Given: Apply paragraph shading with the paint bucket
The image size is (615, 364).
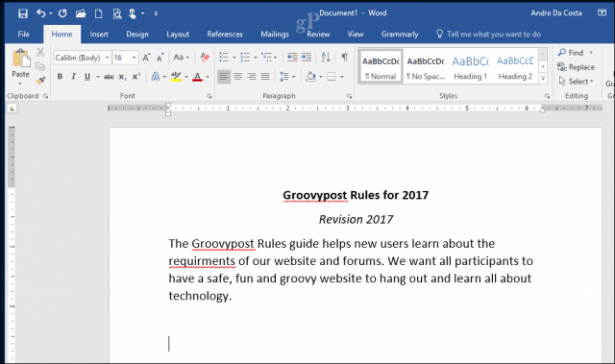Looking at the screenshot, I should 310,77.
